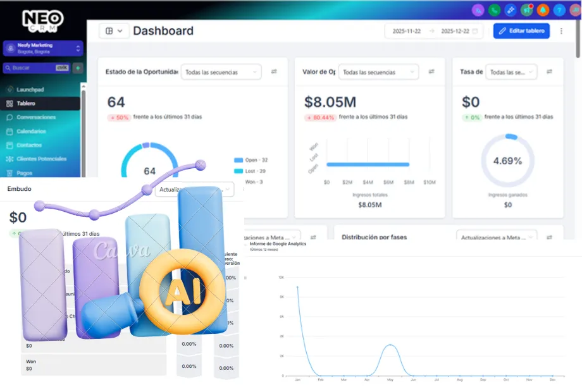Click the Launchpad icon in sidebar

(x=9, y=89)
